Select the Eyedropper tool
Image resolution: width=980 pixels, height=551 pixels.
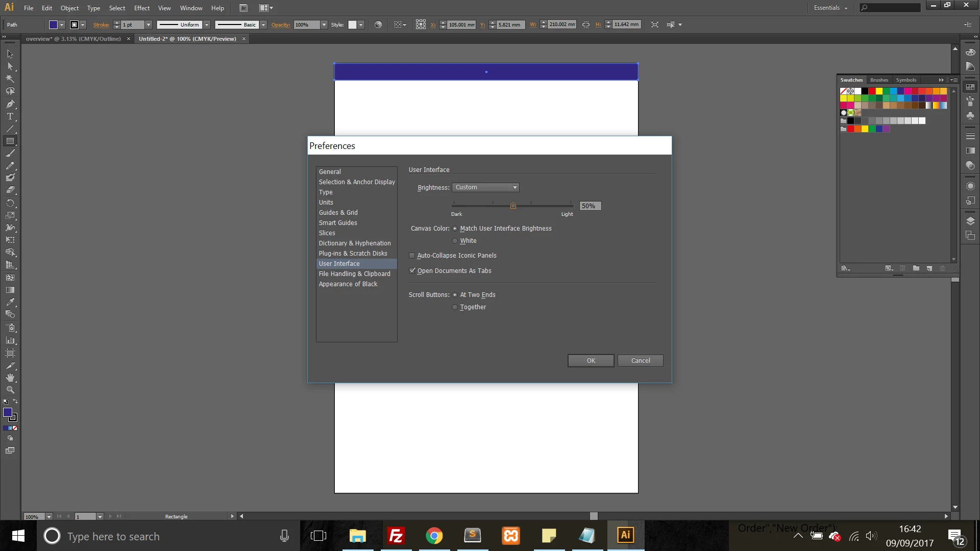point(10,302)
